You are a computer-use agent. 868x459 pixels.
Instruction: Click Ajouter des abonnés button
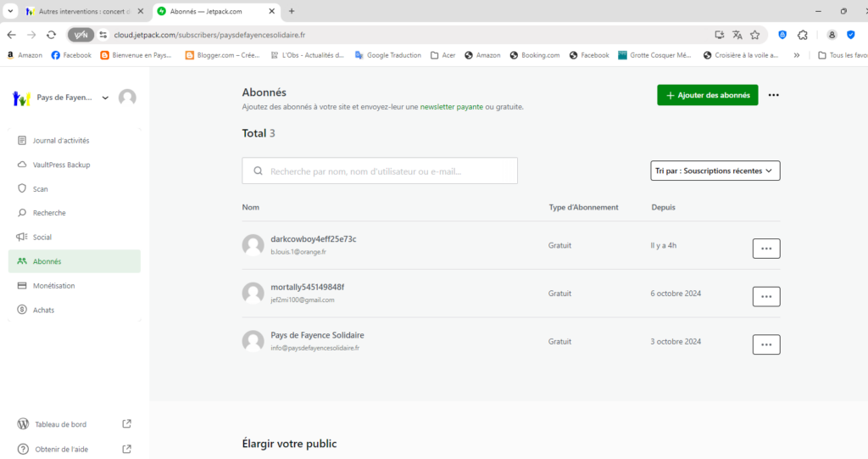pyautogui.click(x=708, y=95)
